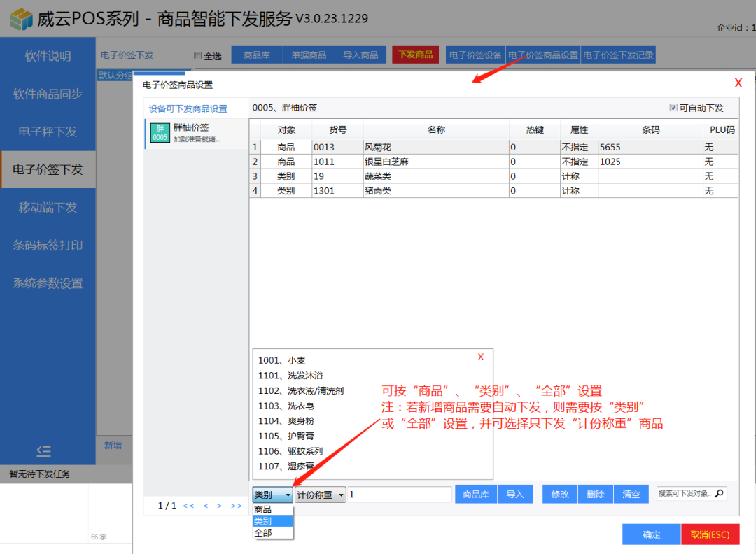Toggle the 全选 checkbox

(197, 56)
